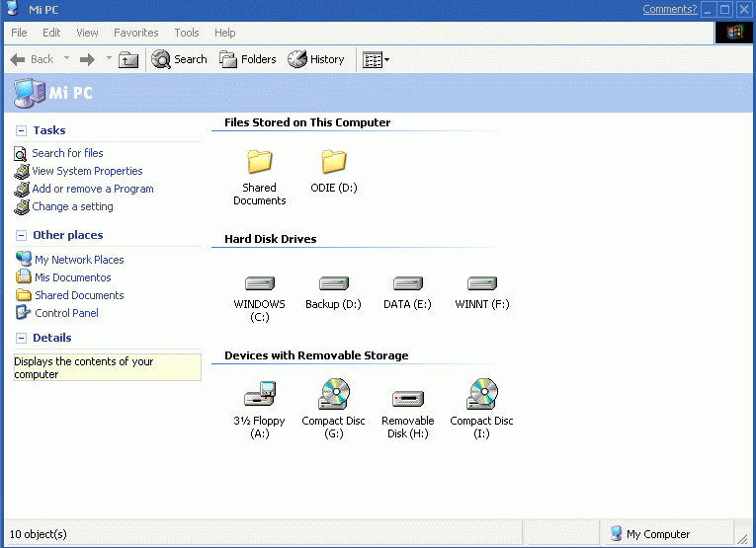756x548 pixels.
Task: Open the Tools menu
Action: (187, 33)
